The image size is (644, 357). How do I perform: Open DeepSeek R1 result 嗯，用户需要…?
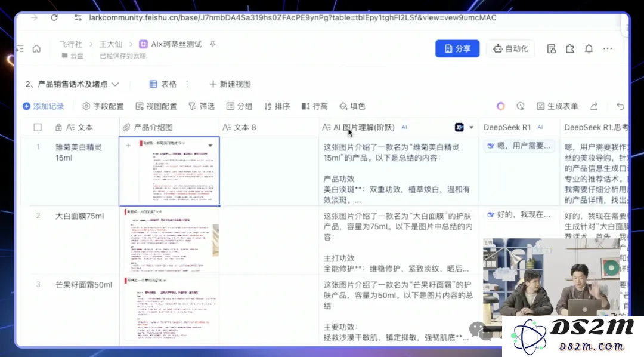519,146
